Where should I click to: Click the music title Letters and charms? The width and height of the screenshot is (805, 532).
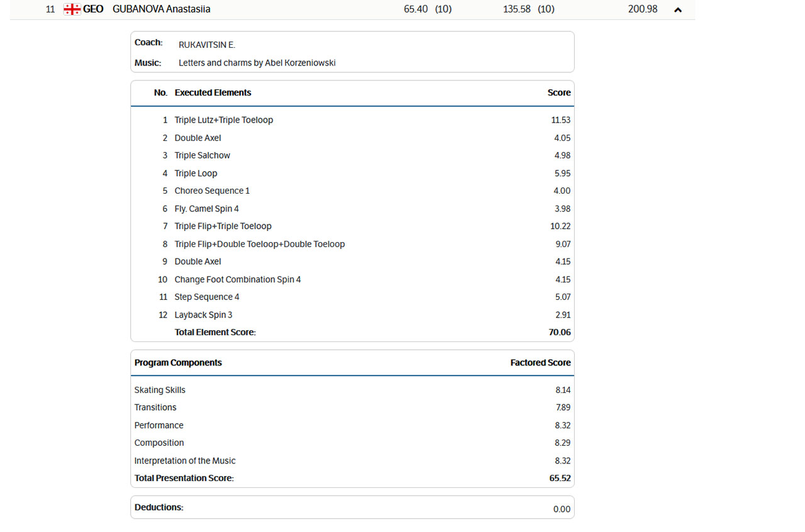[x=257, y=63]
